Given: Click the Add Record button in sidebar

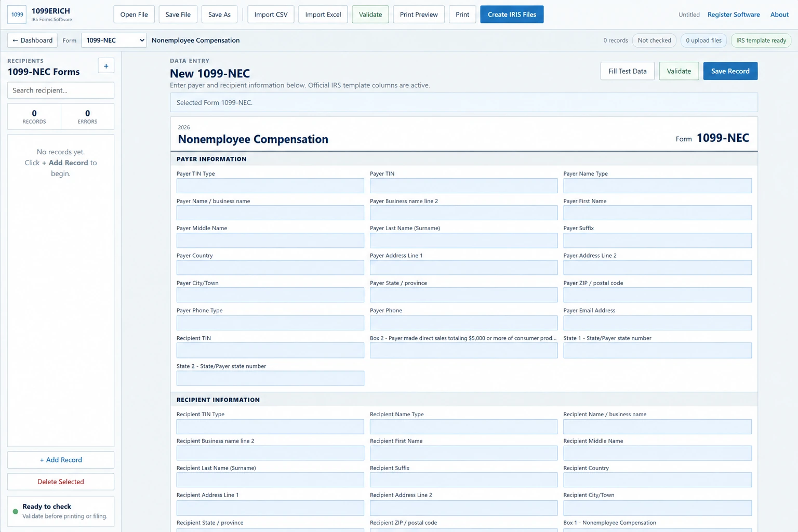Looking at the screenshot, I should [61, 460].
